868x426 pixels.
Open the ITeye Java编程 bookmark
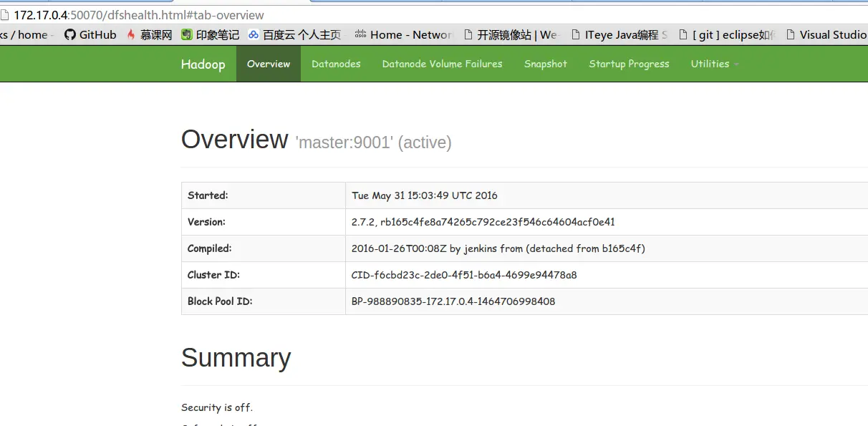(620, 34)
